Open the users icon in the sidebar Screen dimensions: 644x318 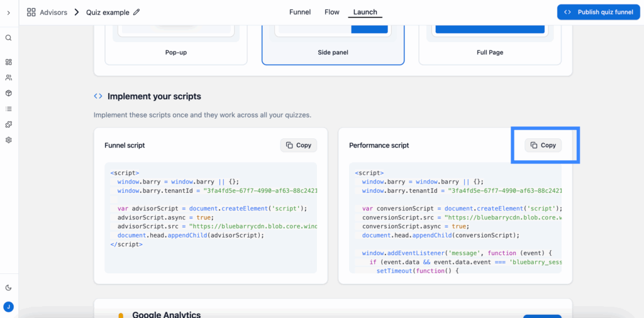point(9,77)
